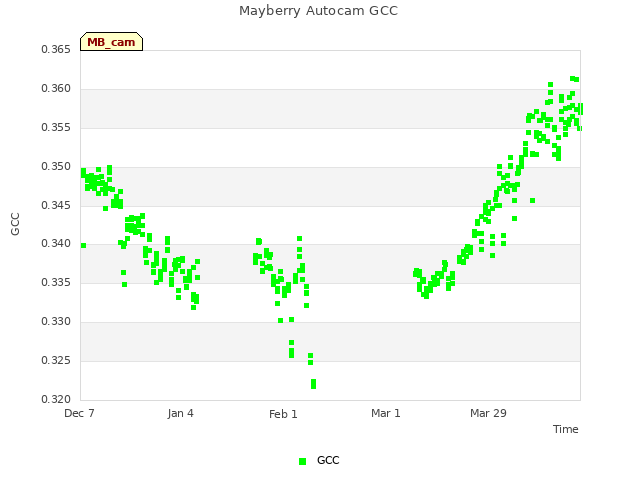The width and height of the screenshot is (640, 480).
Task: Click the 0.345 y-axis value
Action: 56,205
